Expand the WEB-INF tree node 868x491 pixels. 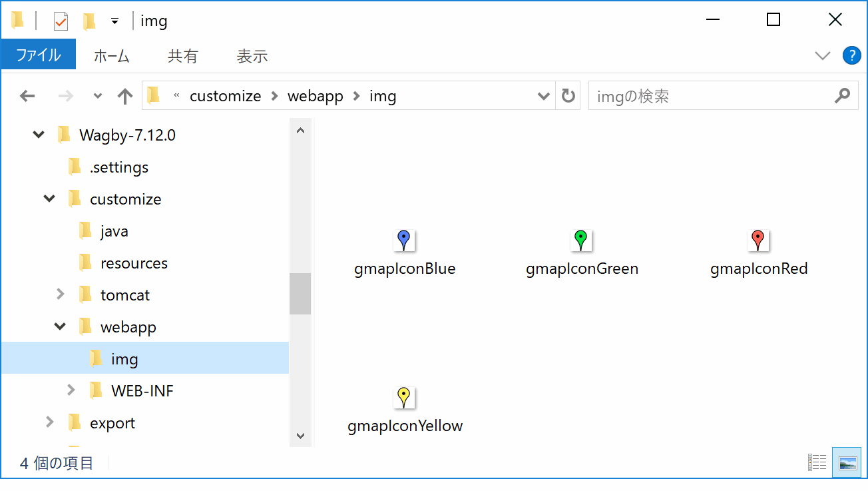(71, 390)
